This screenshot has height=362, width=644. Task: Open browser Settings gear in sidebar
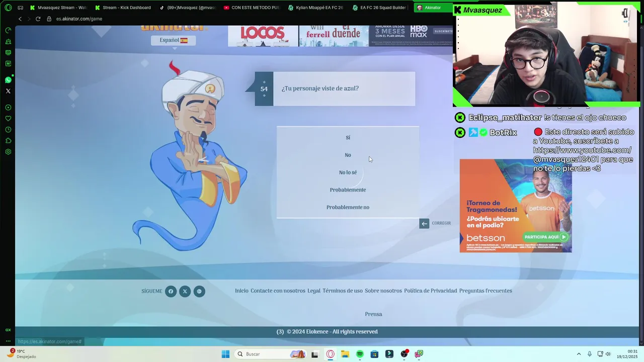(8, 152)
